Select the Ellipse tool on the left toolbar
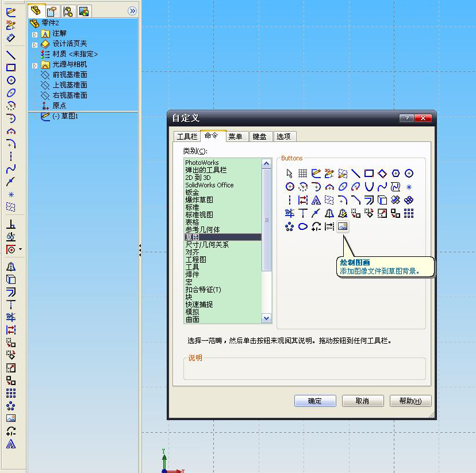The height and width of the screenshot is (473, 476). pyautogui.click(x=11, y=93)
